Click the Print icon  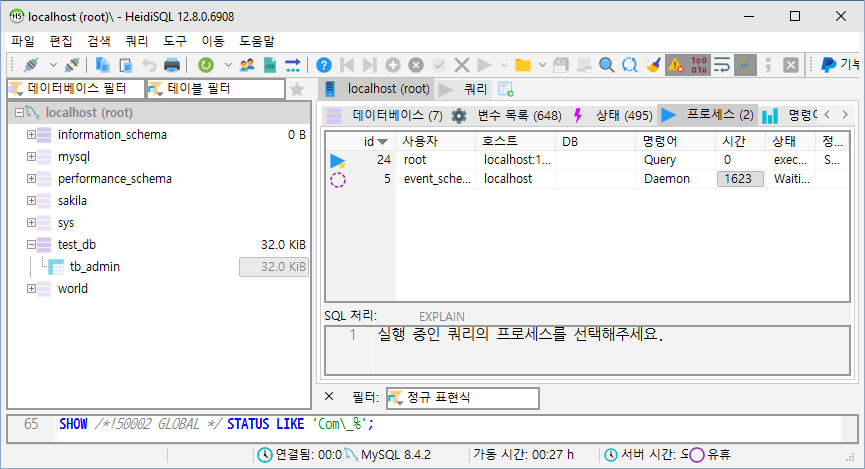coord(172,65)
